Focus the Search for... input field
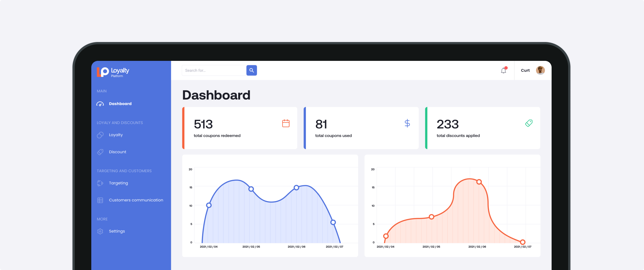The height and width of the screenshot is (270, 644). [214, 71]
